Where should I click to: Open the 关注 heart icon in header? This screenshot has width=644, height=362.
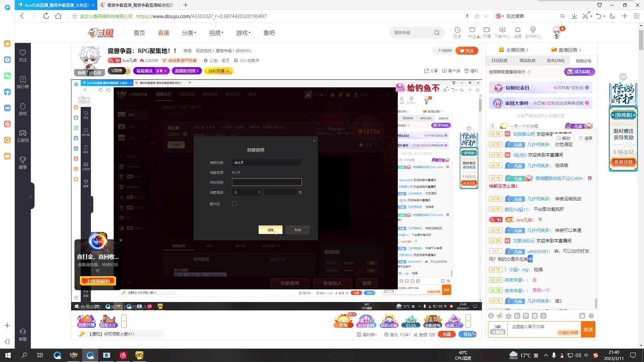click(x=472, y=32)
